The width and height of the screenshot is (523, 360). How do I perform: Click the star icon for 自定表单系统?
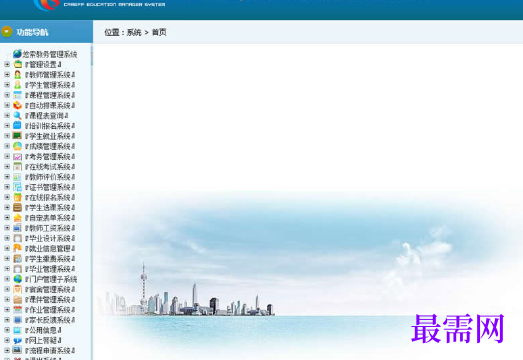[17, 218]
